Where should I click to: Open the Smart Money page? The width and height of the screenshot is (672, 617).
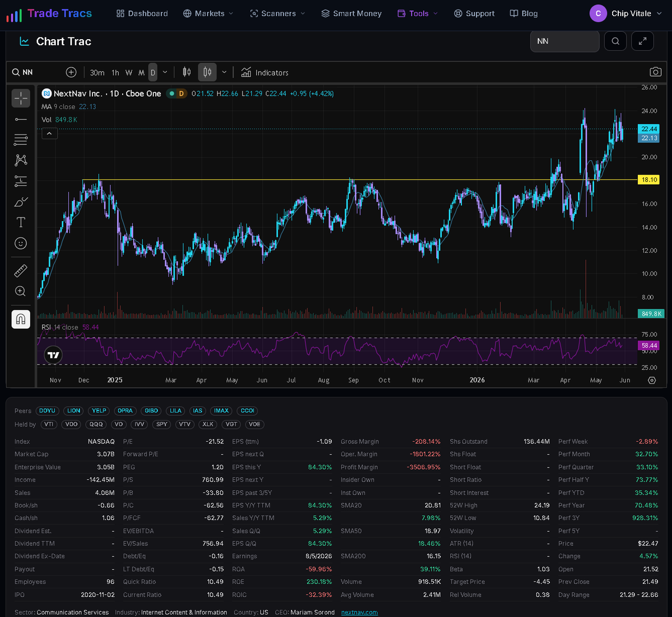(x=352, y=13)
